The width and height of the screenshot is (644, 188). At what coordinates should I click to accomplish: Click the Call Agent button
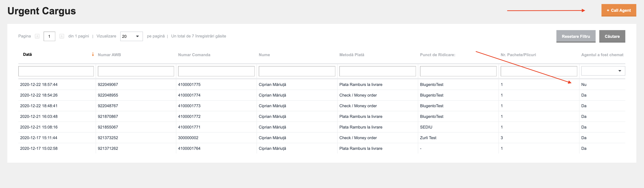tap(619, 10)
